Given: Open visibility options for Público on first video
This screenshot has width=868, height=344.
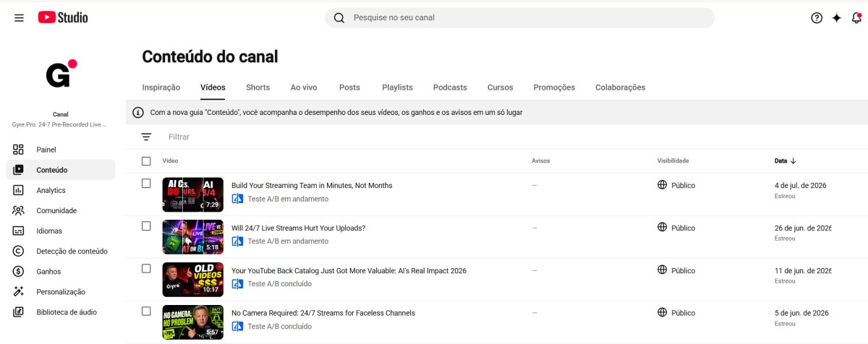Looking at the screenshot, I should pyautogui.click(x=676, y=186).
